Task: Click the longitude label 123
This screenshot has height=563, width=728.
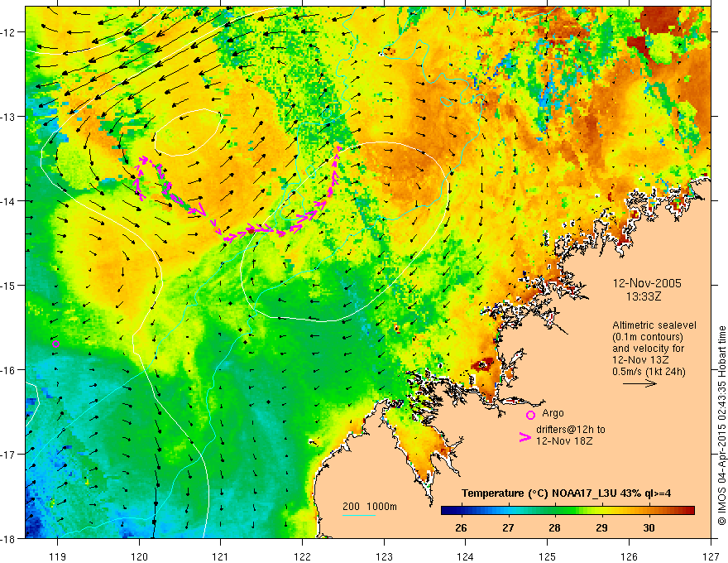Action: click(x=384, y=556)
